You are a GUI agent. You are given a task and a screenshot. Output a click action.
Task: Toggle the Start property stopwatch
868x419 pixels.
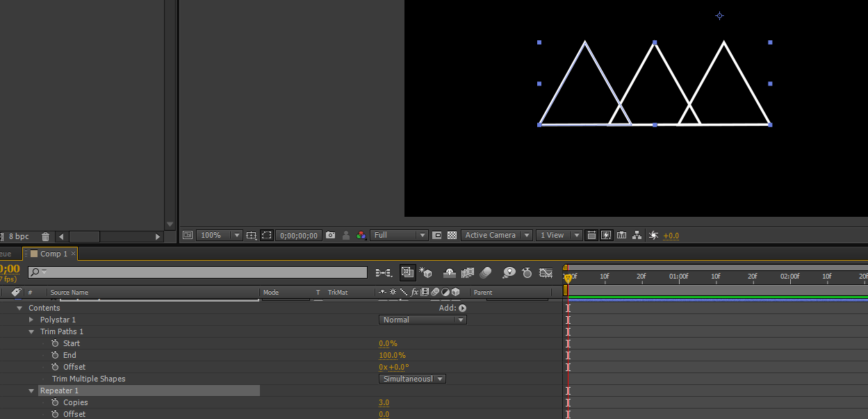55,343
